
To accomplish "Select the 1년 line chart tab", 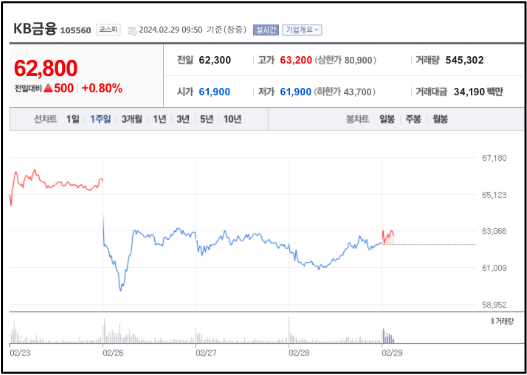I will coord(160,119).
